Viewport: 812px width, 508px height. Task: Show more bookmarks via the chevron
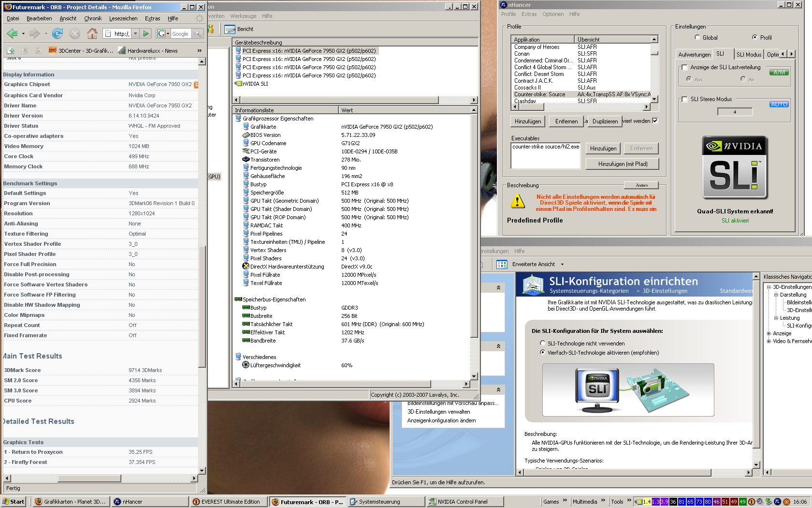pyautogui.click(x=199, y=50)
